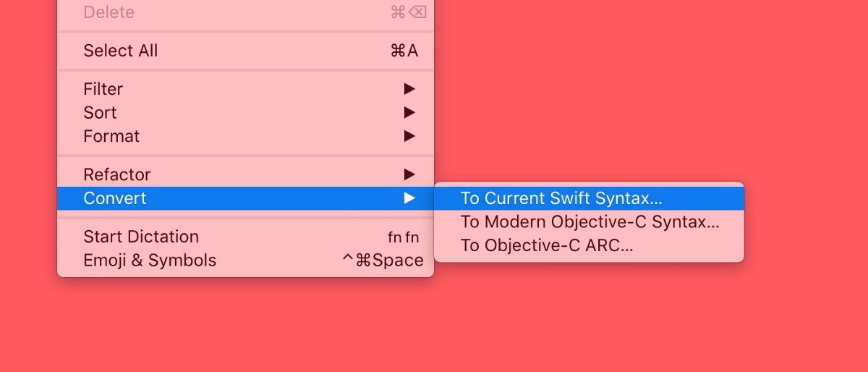Click the Sort menu item
Screen dimensions: 868x372
click(100, 113)
